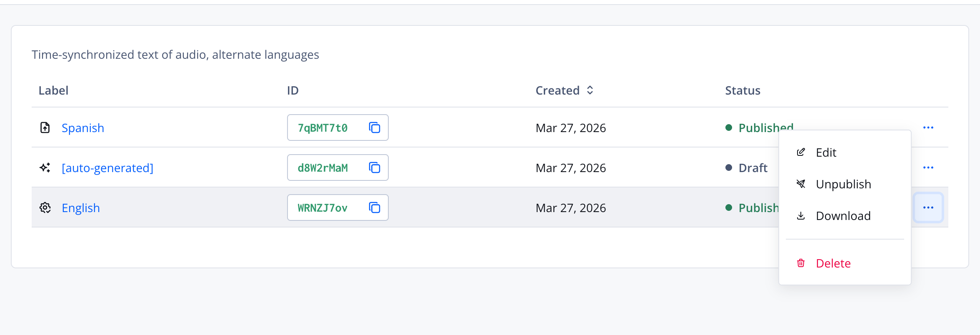
Task: Copy the auto-generated track ID d8W2rMaM
Action: (x=375, y=167)
